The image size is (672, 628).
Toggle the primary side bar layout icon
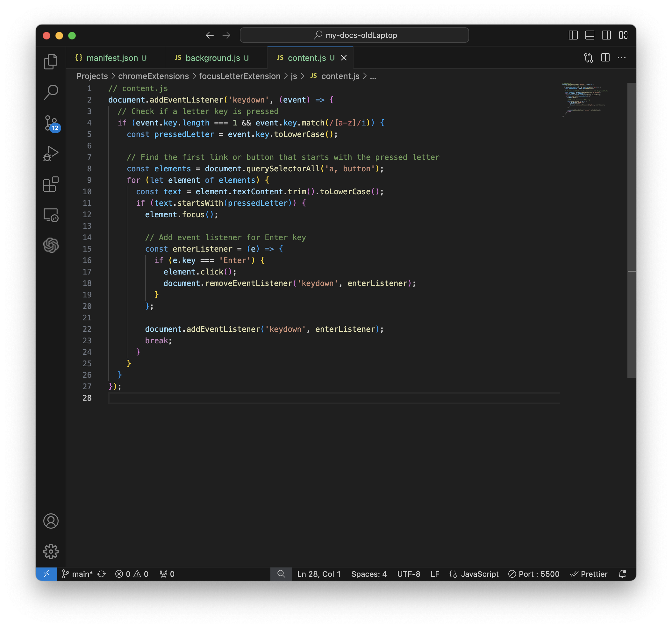[573, 35]
